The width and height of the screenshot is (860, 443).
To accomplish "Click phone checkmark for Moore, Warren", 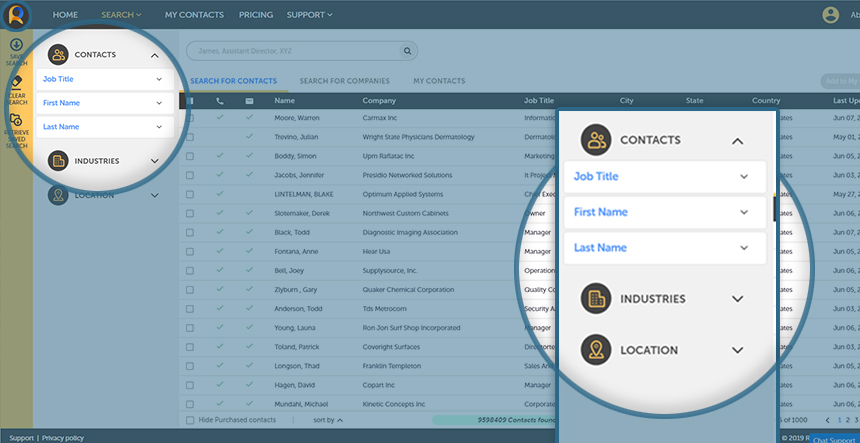I will click(x=220, y=117).
